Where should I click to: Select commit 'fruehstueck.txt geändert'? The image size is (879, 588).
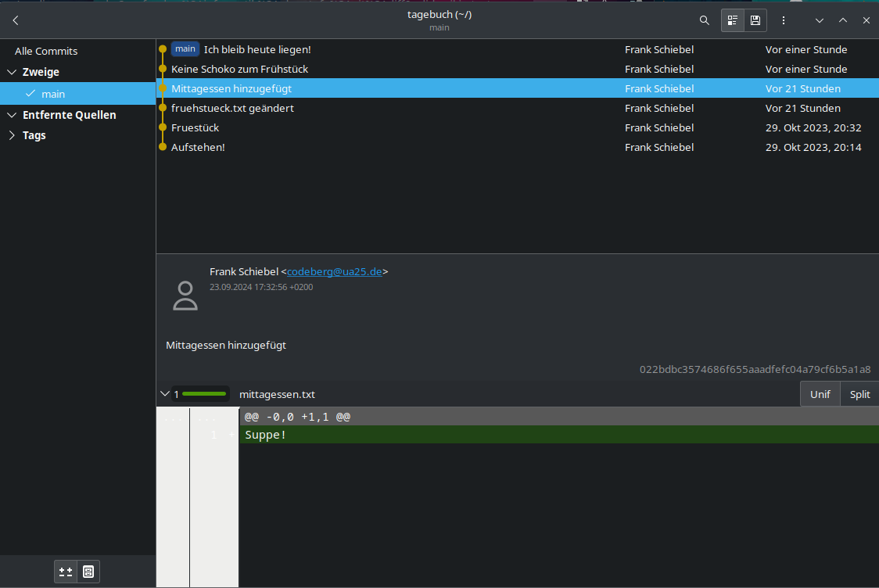pos(517,108)
